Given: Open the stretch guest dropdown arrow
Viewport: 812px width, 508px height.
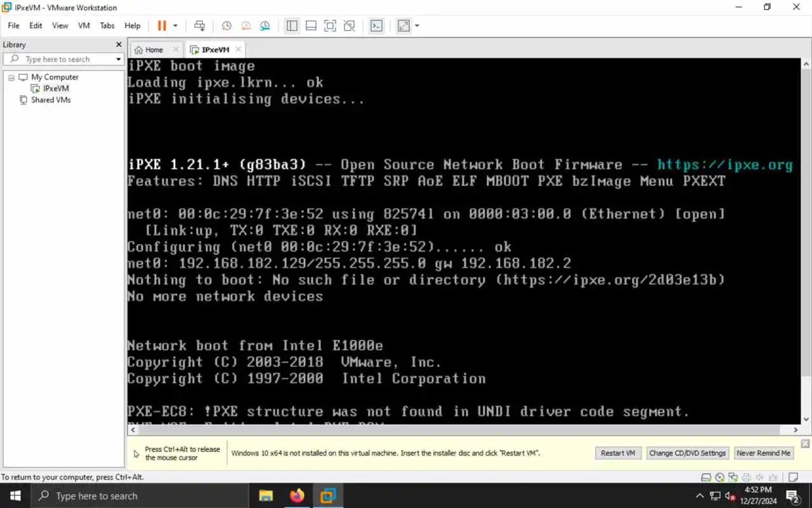Looking at the screenshot, I should coord(417,26).
